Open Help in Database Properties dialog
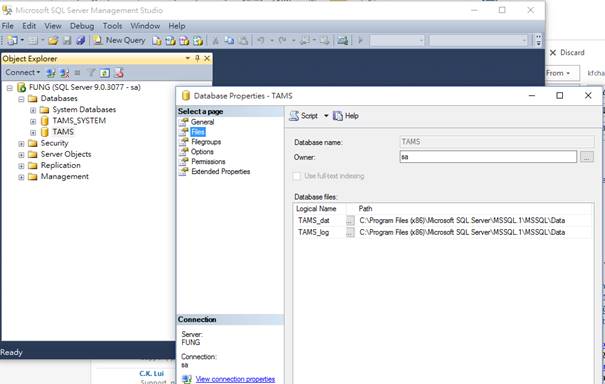This screenshot has height=384, width=605. click(x=346, y=116)
